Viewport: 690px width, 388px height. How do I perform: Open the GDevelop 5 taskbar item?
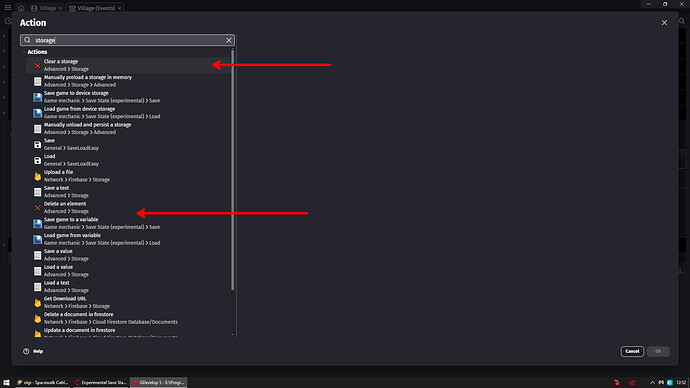158,382
